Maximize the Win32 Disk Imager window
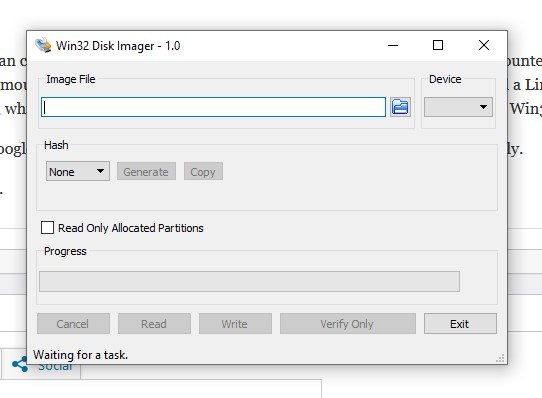542x398 pixels. (x=438, y=45)
